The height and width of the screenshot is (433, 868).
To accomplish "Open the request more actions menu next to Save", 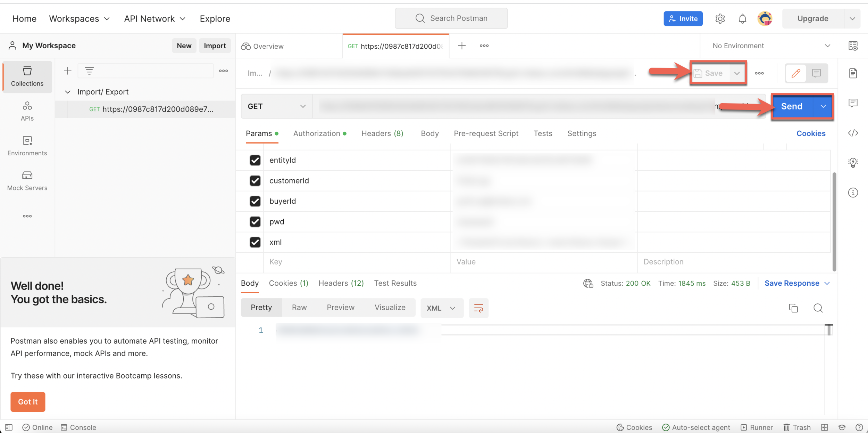I will tap(759, 73).
